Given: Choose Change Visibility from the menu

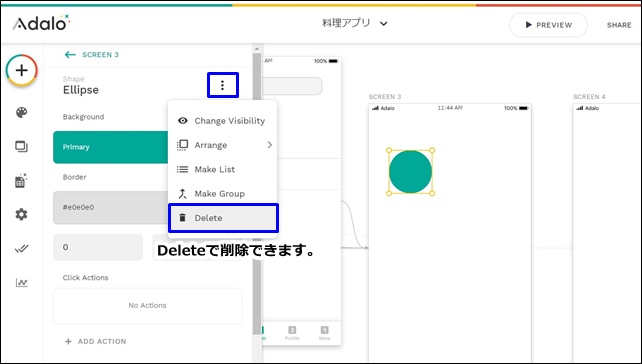Looking at the screenshot, I should (x=223, y=121).
